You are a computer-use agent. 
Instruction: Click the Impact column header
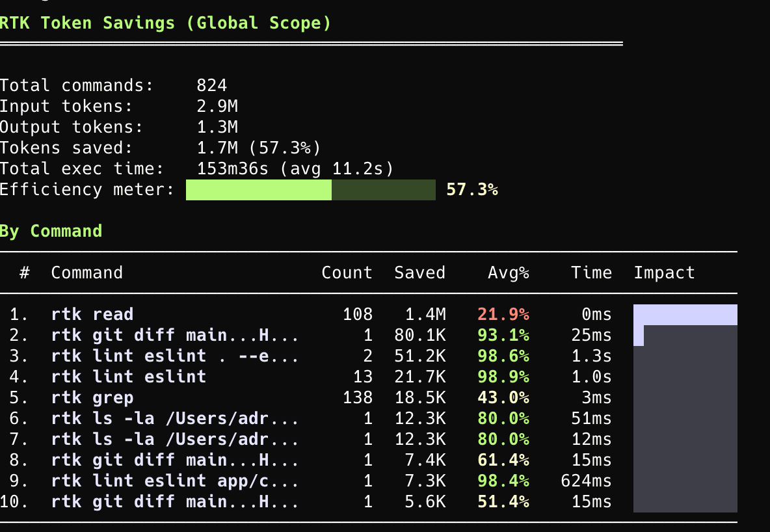(x=665, y=273)
